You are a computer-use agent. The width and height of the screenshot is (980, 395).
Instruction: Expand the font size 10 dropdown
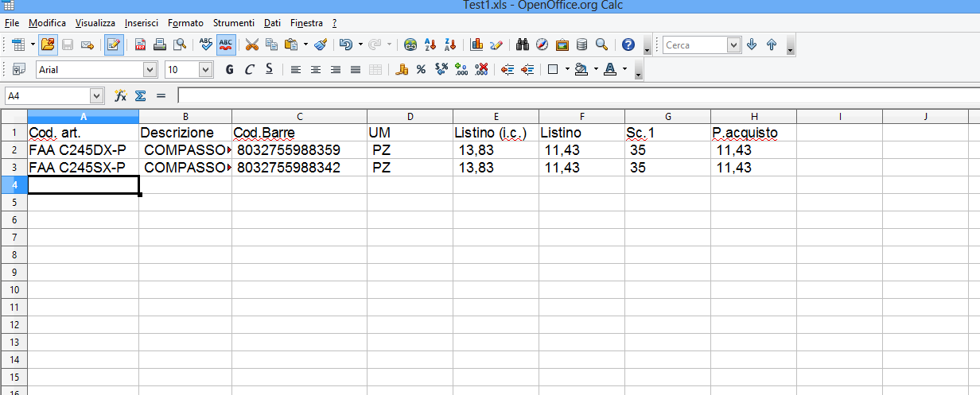tap(206, 70)
